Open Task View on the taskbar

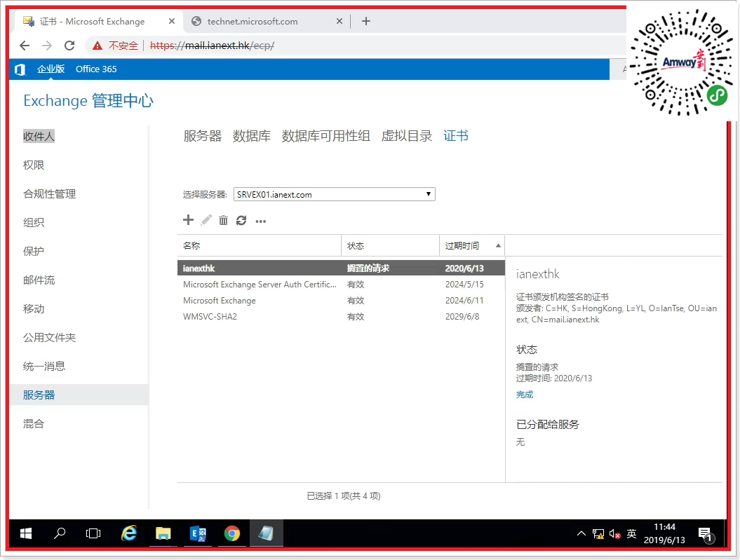(93, 533)
